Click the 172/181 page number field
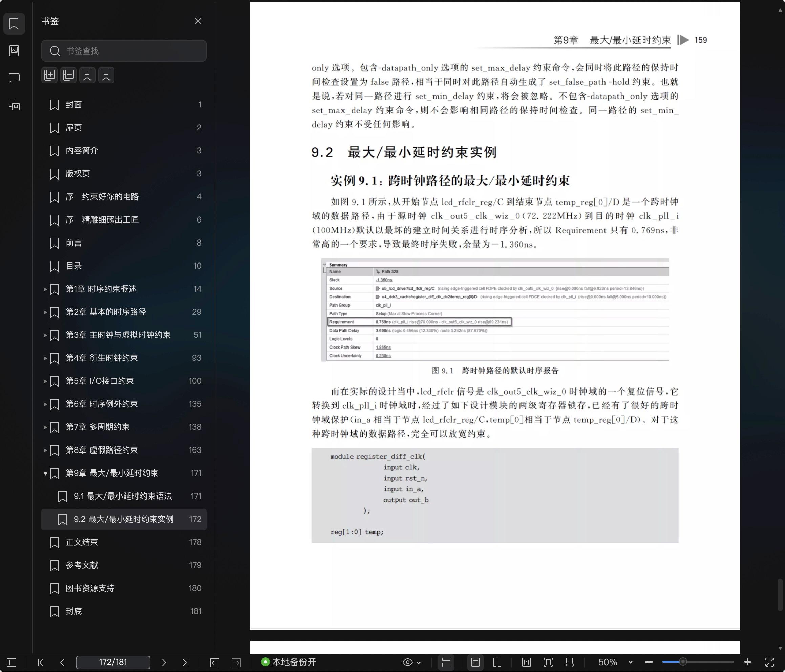 113,663
